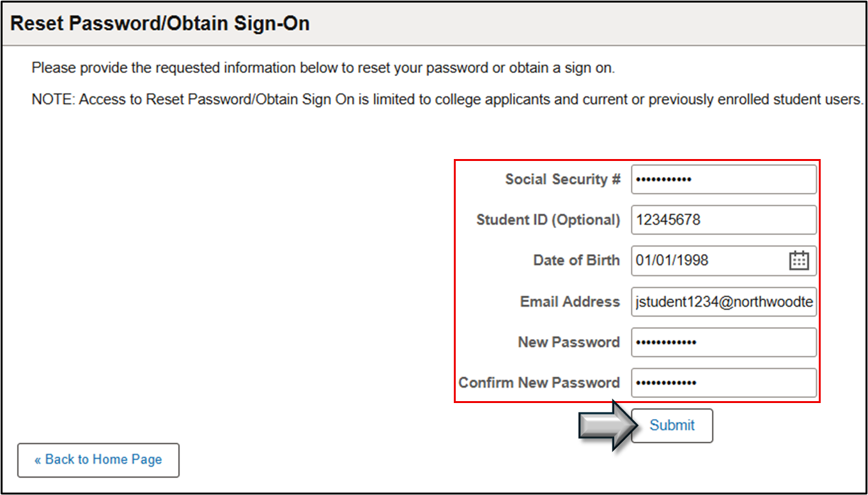The image size is (868, 495).
Task: Click into the Student ID (Optional) box
Action: point(724,220)
